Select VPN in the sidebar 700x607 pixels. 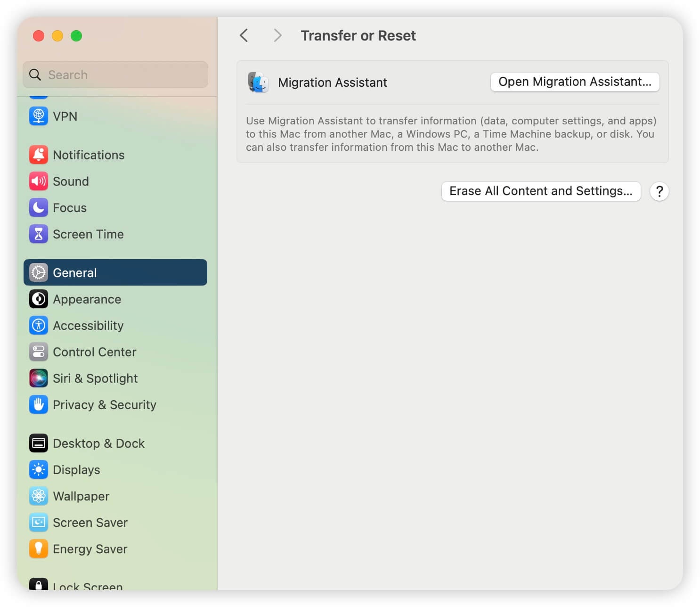115,116
